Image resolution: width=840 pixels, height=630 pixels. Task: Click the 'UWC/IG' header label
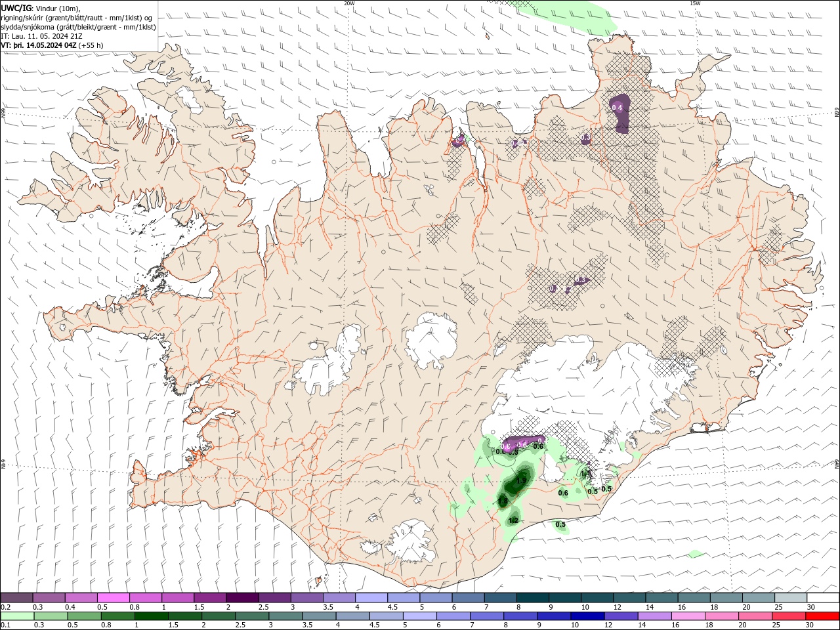coord(15,8)
